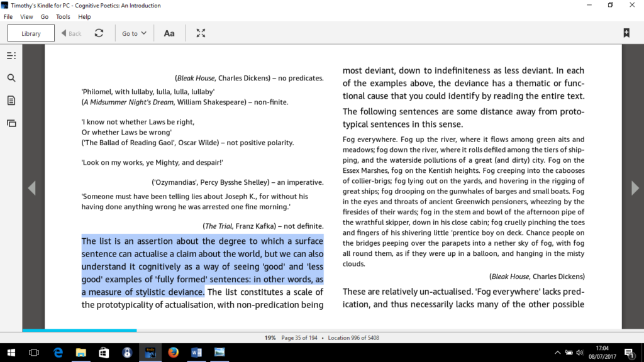Screen dimensions: 644x362
Task: Open the File menu
Action: 8,17
